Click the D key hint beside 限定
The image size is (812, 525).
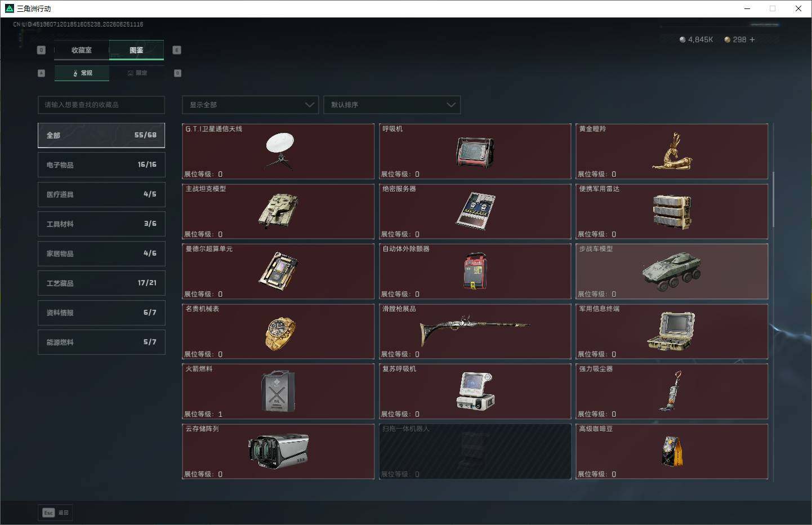[x=177, y=73]
